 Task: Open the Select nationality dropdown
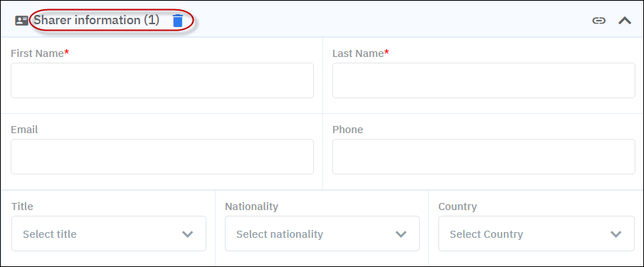[322, 234]
